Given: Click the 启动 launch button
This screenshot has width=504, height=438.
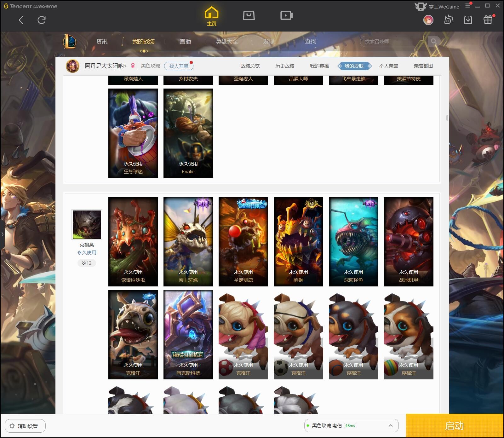Looking at the screenshot, I should point(455,425).
